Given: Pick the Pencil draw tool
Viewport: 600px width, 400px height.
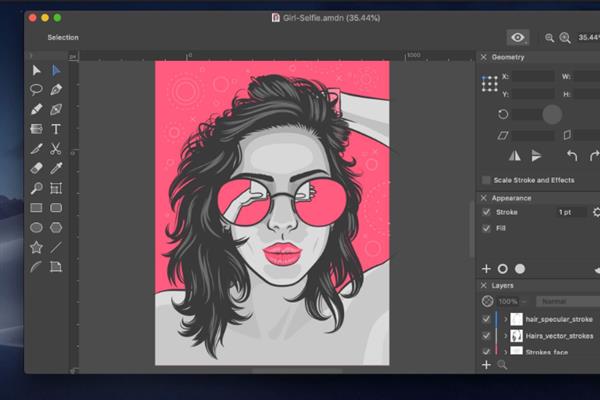Looking at the screenshot, I should [36, 109].
